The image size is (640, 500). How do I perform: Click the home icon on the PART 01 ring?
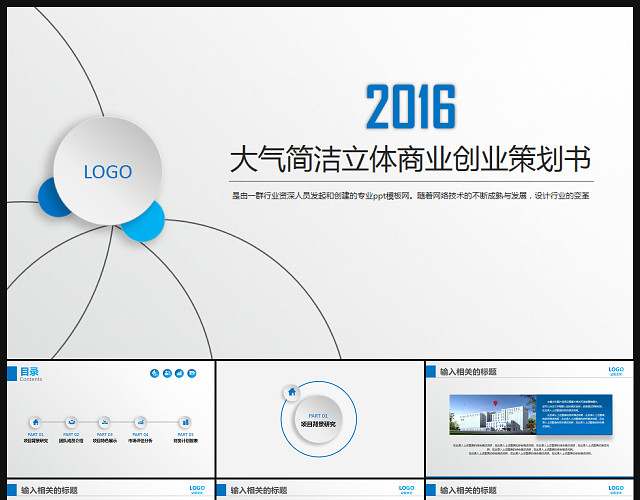[x=292, y=392]
